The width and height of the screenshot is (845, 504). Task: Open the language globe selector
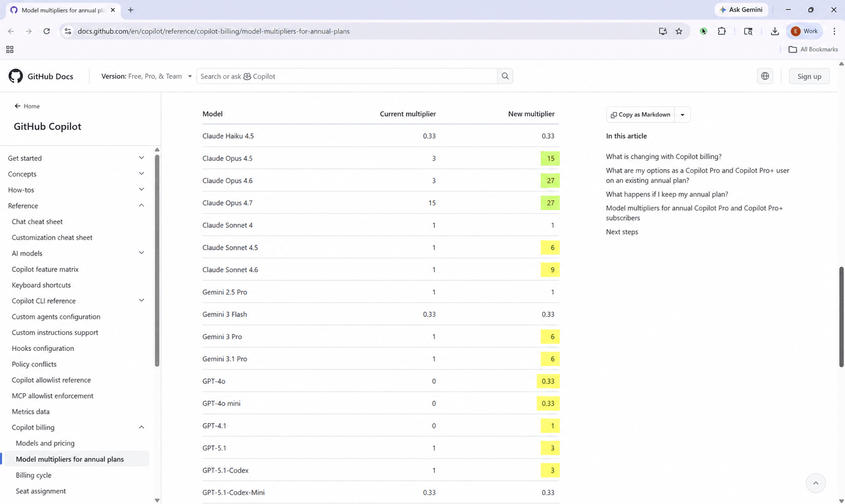765,76
